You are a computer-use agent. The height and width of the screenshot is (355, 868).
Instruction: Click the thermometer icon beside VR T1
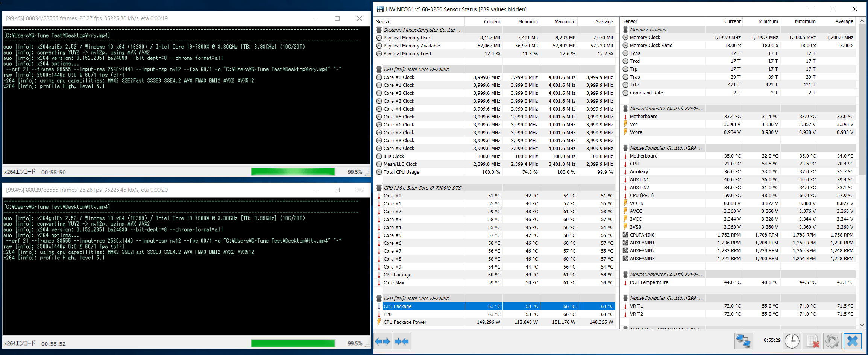click(x=625, y=306)
